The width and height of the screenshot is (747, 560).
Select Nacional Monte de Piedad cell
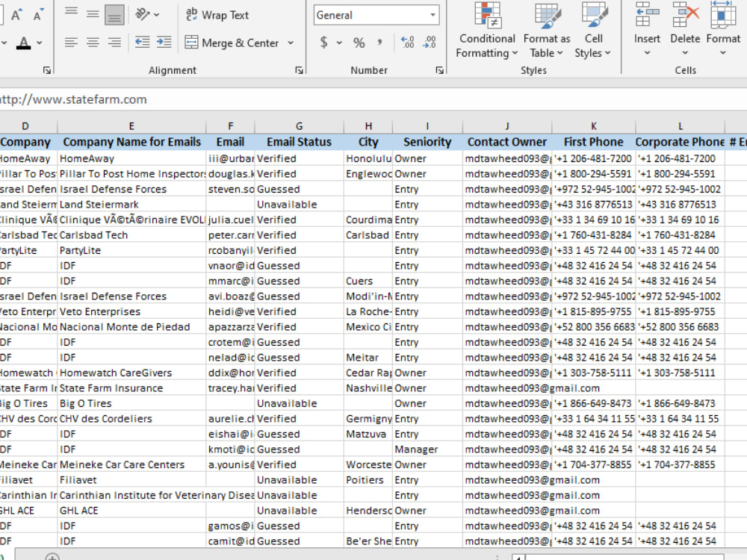click(x=131, y=327)
